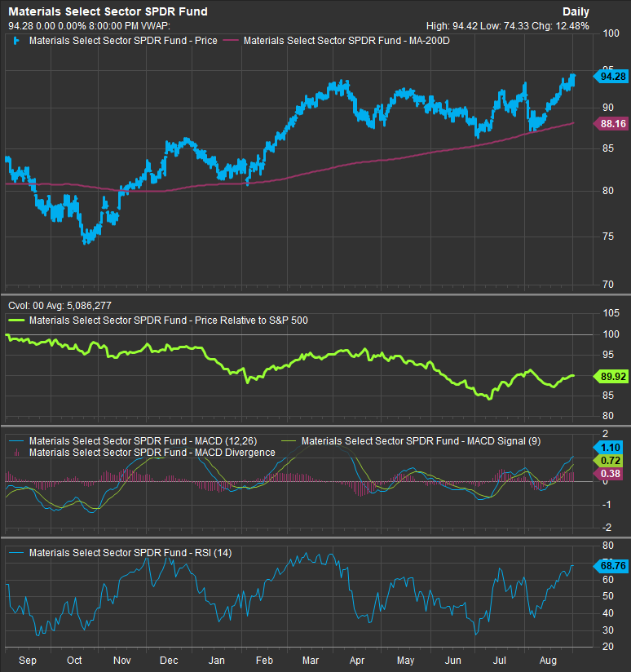The width and height of the screenshot is (631, 672).
Task: Click the 105 label on relative-strength axis
Action: coord(611,313)
